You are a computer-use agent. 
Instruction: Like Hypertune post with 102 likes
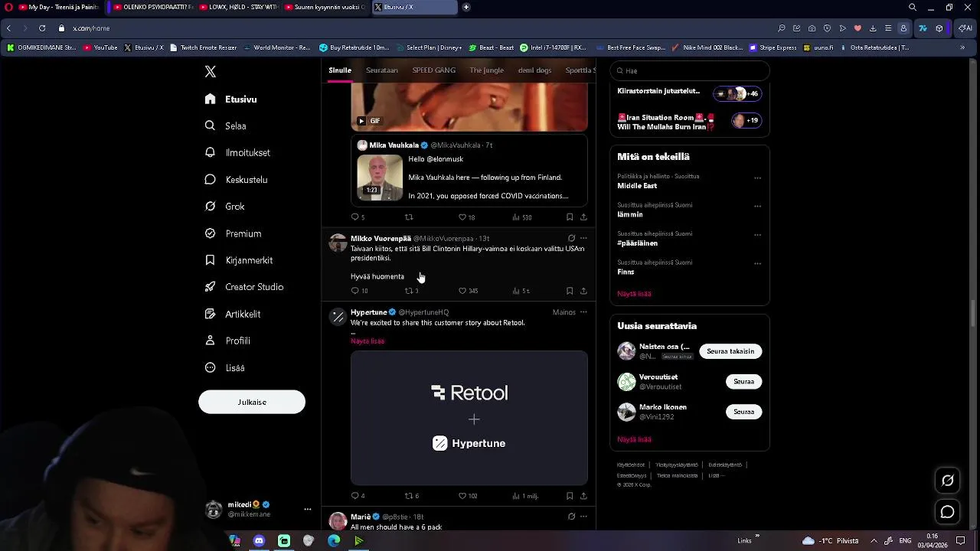[x=467, y=496]
